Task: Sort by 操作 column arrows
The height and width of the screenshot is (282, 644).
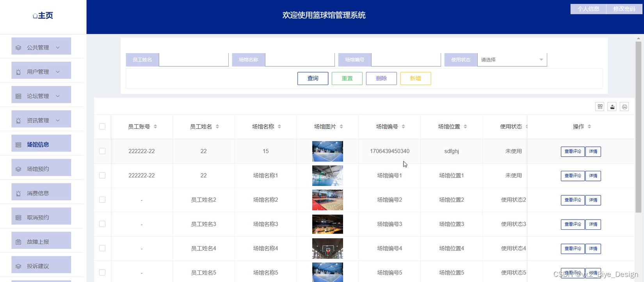Action: click(589, 126)
